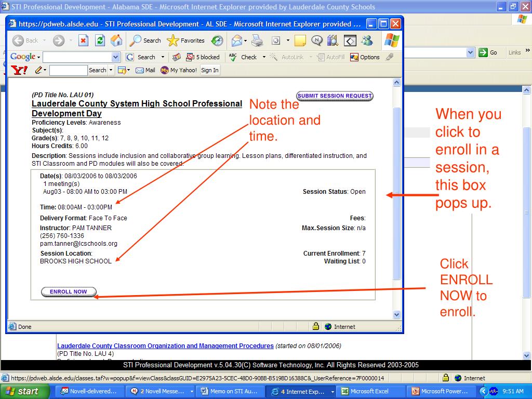Open My Yahoo! toolbar item
The image size is (532, 399).
[x=179, y=70]
